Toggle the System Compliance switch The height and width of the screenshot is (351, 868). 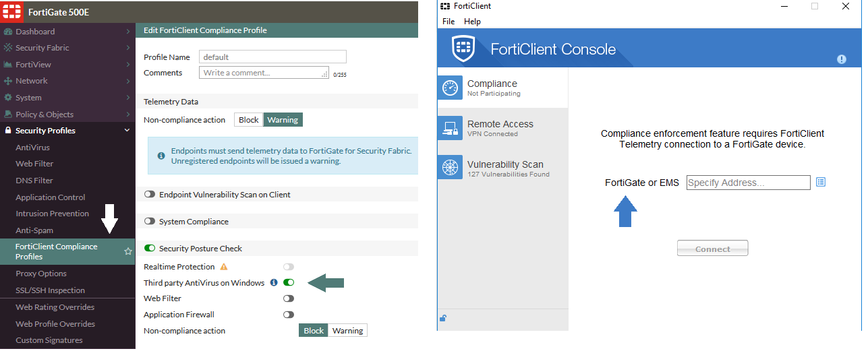(x=150, y=222)
